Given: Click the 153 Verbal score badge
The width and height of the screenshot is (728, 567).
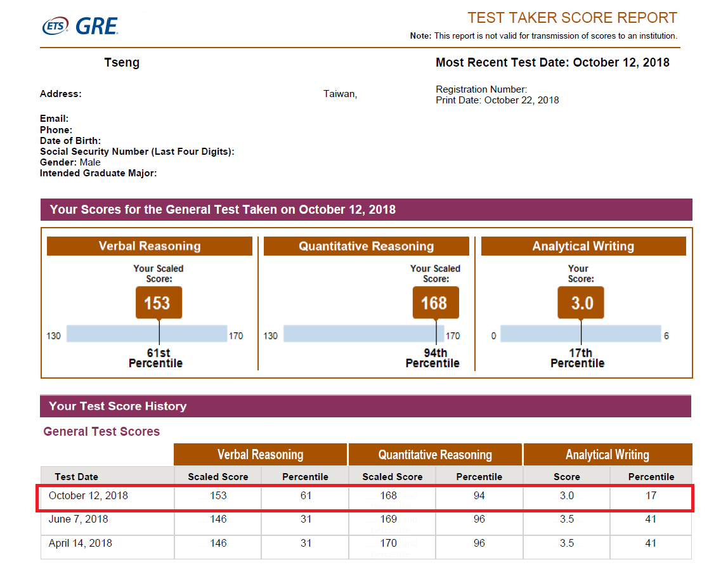Looking at the screenshot, I should (x=159, y=303).
